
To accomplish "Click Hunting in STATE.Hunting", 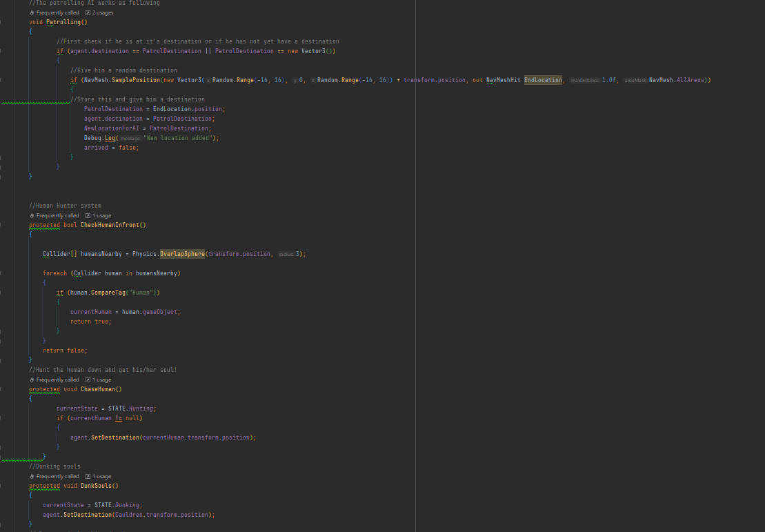I will point(141,408).
